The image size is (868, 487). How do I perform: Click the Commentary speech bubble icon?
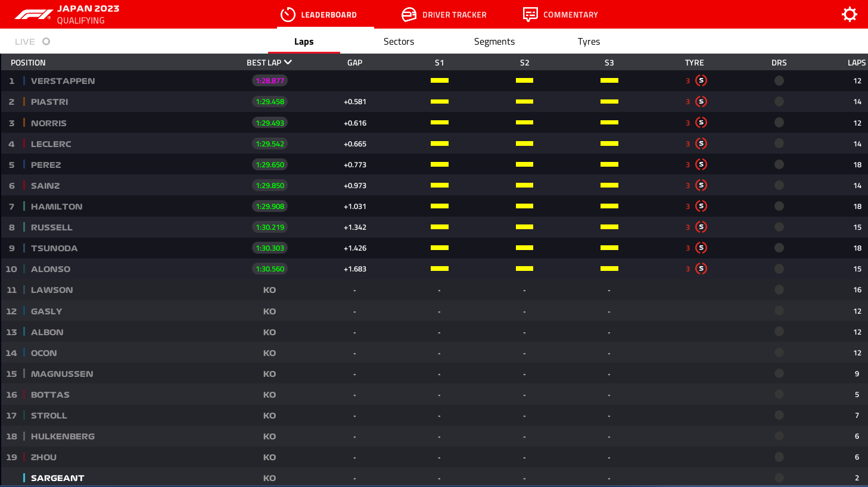pyautogui.click(x=530, y=14)
